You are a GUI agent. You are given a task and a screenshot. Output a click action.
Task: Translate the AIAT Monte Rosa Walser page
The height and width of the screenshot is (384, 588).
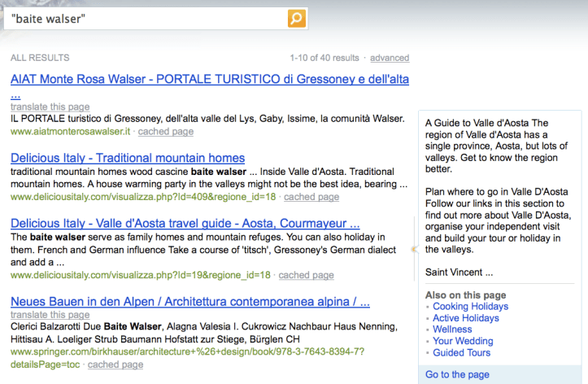pos(50,107)
